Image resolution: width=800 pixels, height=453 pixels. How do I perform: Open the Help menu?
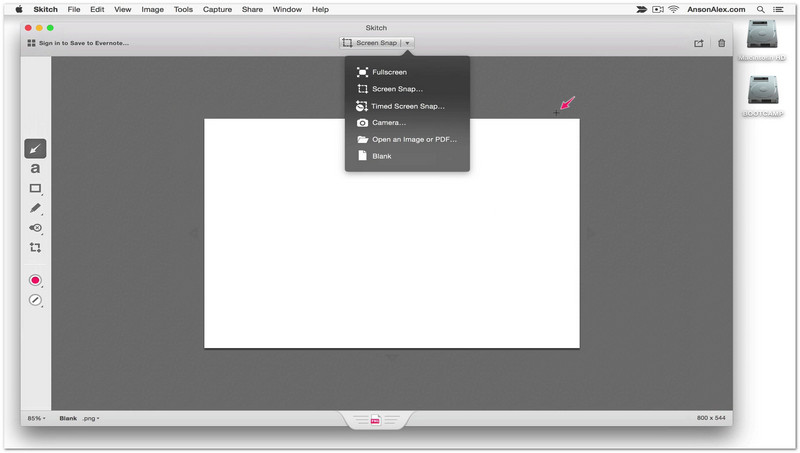tap(320, 9)
